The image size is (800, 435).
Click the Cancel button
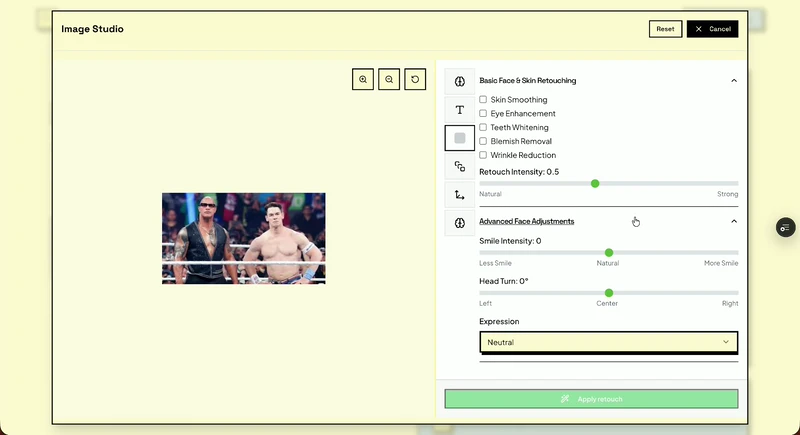pyautogui.click(x=712, y=29)
